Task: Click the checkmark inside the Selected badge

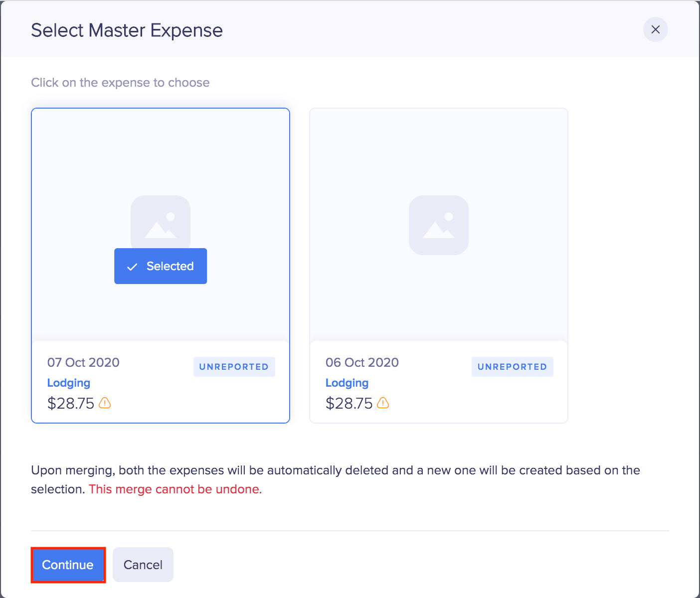Action: coord(132,266)
